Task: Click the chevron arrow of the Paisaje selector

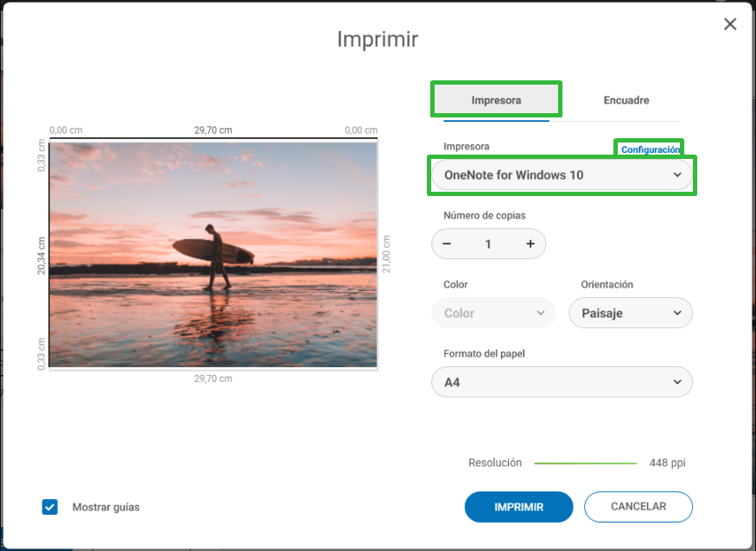Action: pyautogui.click(x=677, y=313)
